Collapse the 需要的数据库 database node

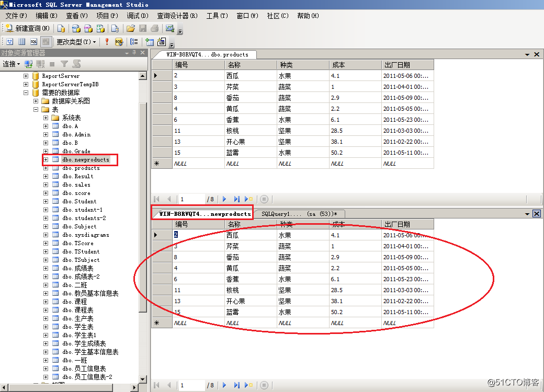click(26, 93)
